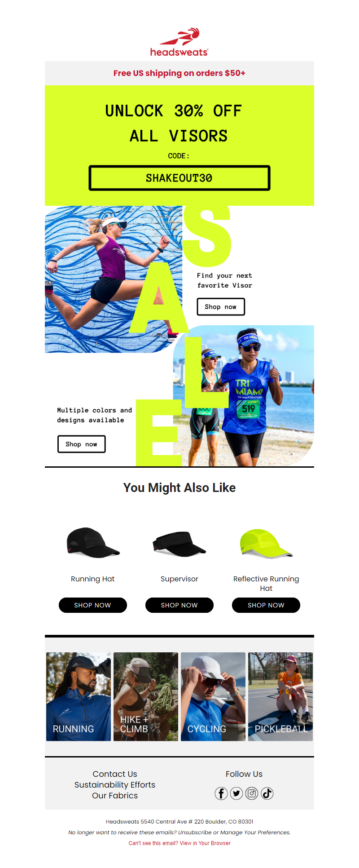Open the Facebook social icon
This screenshot has height=868, width=359.
(x=221, y=793)
